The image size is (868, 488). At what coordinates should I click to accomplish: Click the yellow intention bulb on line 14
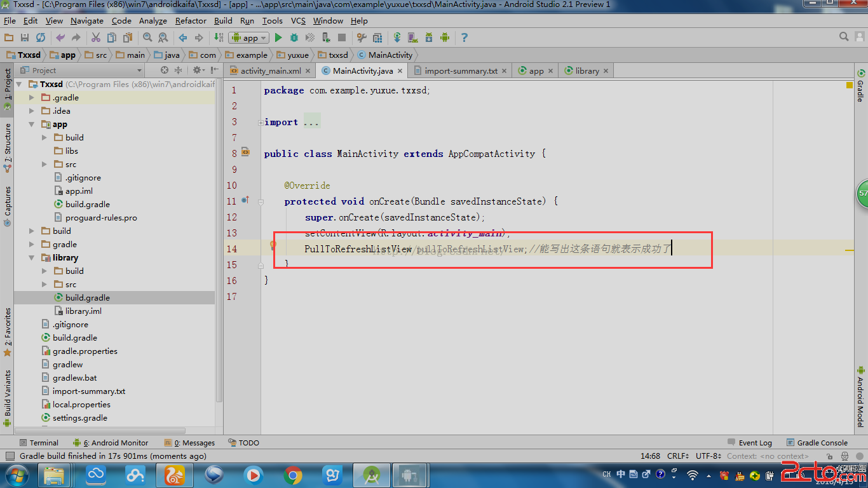[x=273, y=245]
